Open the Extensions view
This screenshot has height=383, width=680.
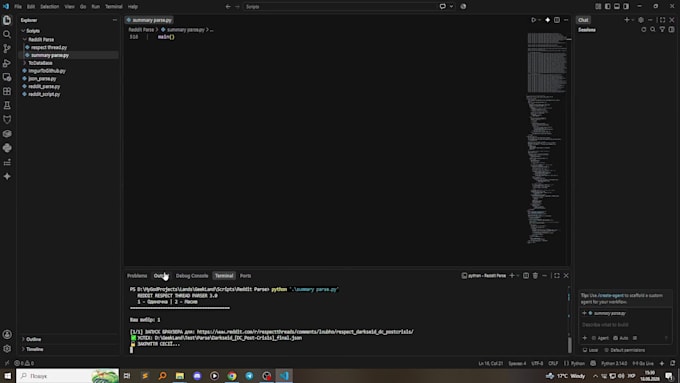(7, 92)
